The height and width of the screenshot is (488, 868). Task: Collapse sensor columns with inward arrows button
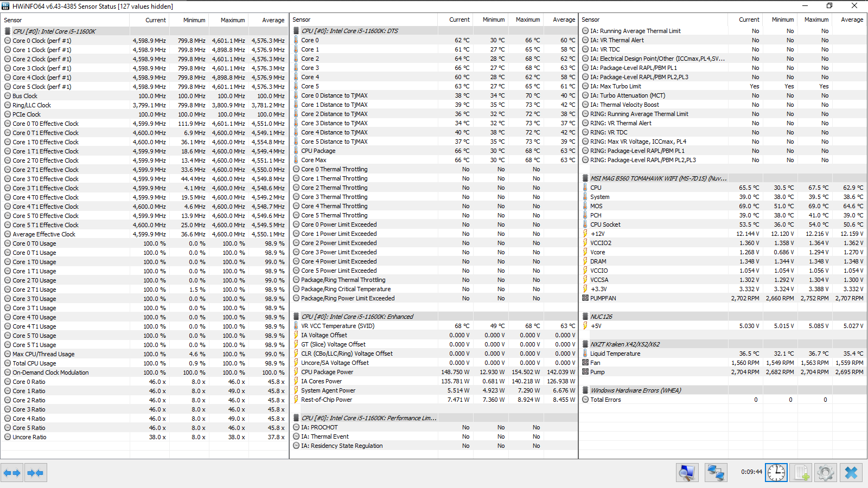(35, 473)
